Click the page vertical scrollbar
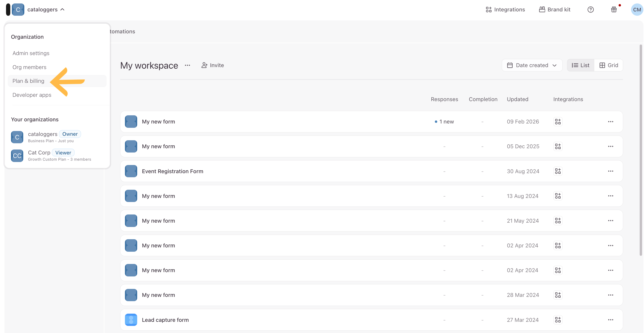The image size is (644, 333). [x=641, y=150]
